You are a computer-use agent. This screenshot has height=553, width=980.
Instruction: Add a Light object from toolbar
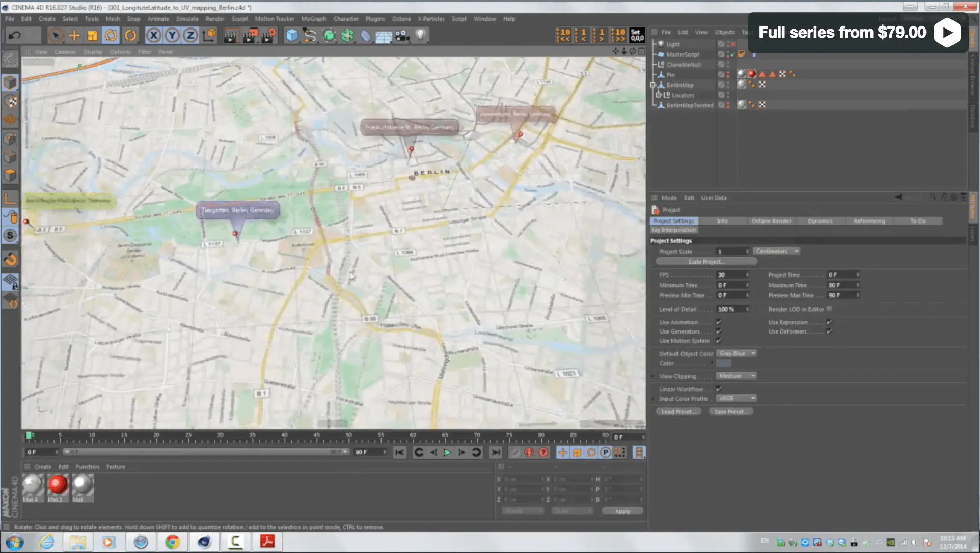(421, 35)
